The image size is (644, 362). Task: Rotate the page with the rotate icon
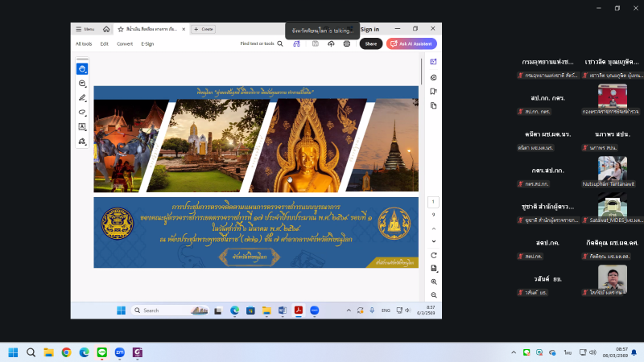click(433, 255)
